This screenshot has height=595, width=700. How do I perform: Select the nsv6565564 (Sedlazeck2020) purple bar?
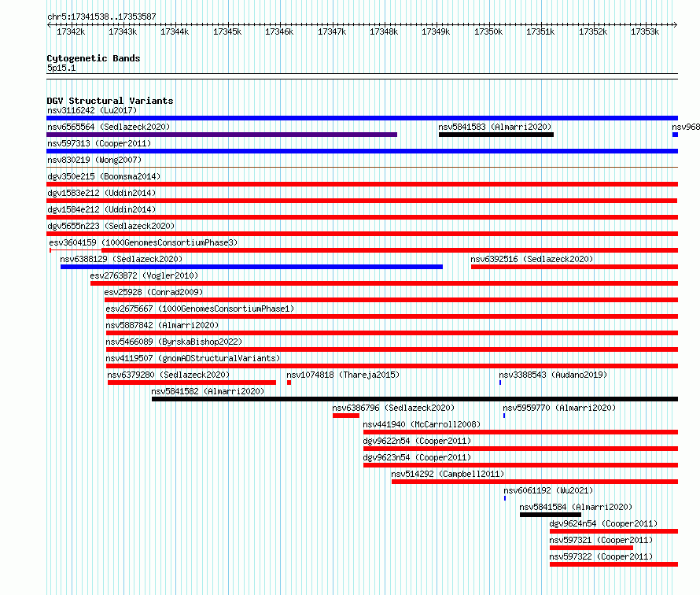pos(222,135)
